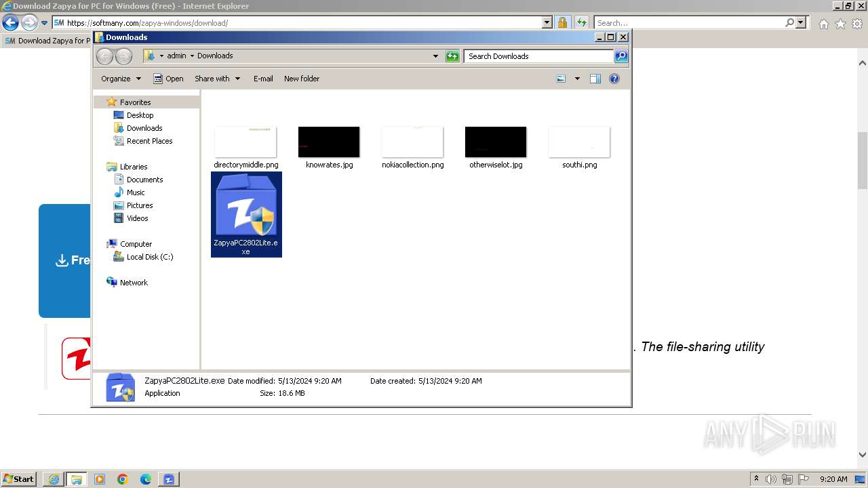Click the Search Downloads magnifier icon
868x488 pixels.
tap(620, 56)
